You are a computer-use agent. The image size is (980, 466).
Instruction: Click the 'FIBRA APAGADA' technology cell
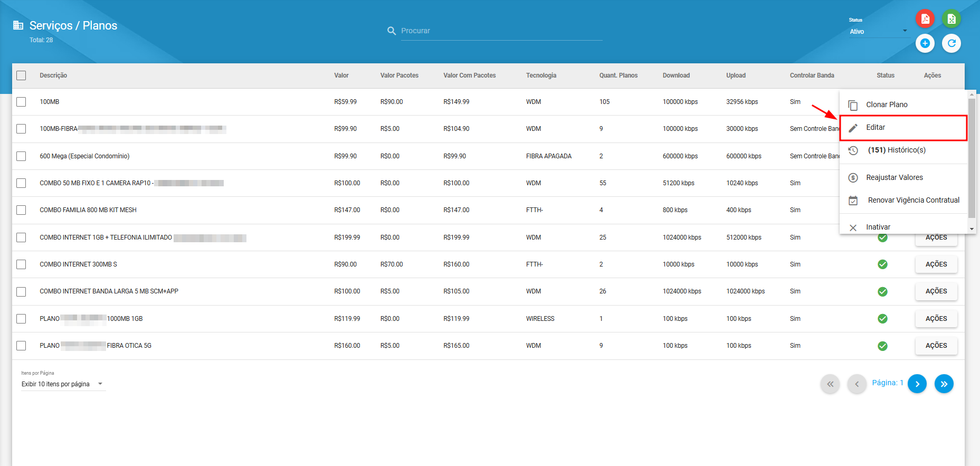click(549, 156)
